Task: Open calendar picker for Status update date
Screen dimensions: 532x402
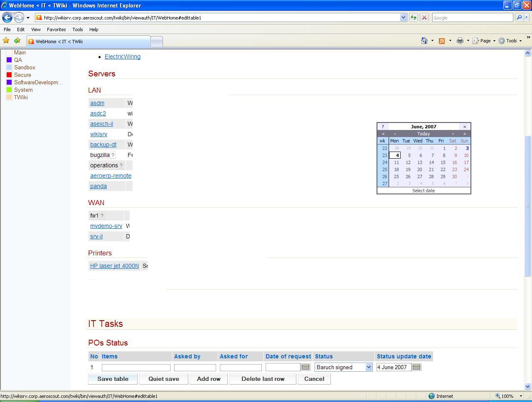Action: click(416, 367)
